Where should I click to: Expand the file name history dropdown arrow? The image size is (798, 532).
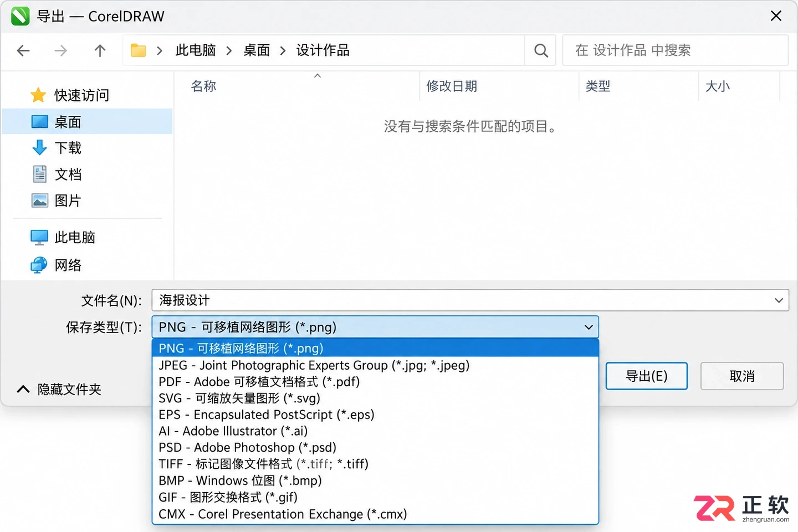tap(779, 300)
